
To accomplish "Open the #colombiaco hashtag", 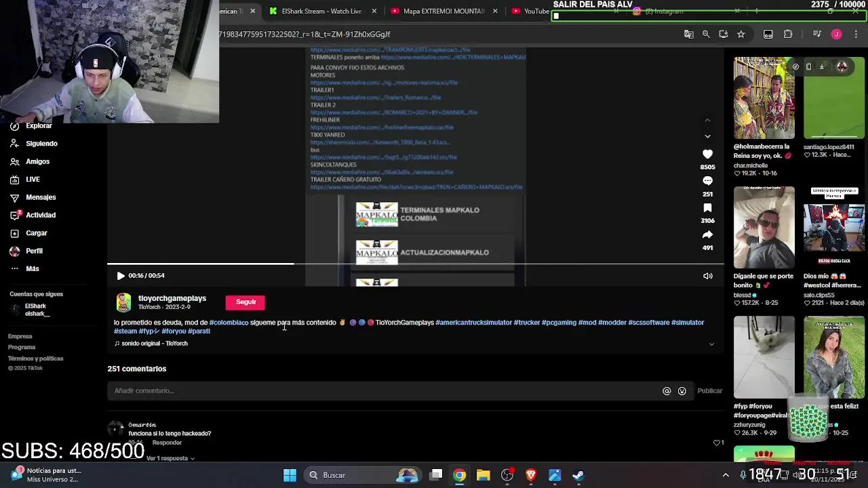I will click(x=229, y=323).
